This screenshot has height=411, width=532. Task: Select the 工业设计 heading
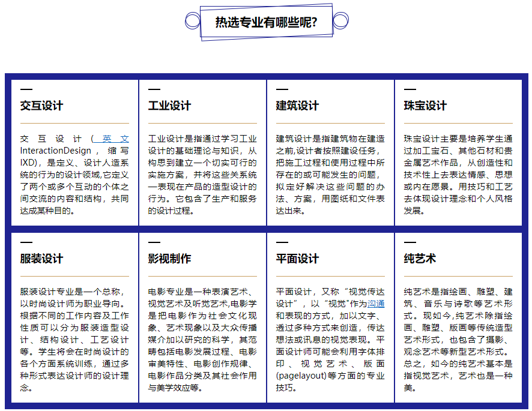pos(169,106)
